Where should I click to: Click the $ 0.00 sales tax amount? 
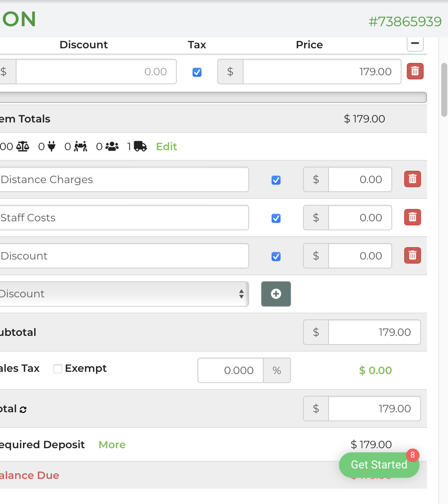pyautogui.click(x=375, y=370)
